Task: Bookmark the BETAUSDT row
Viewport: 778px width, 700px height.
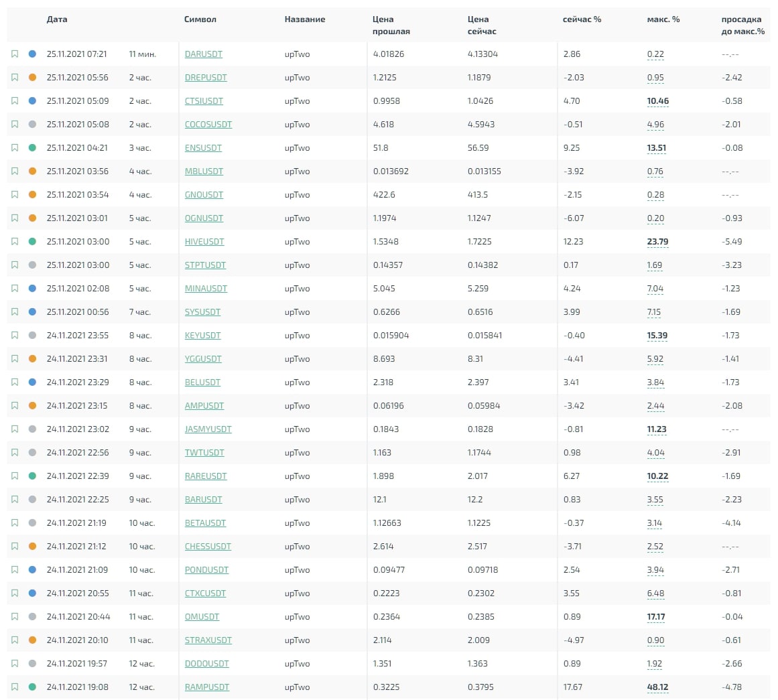Action: [x=15, y=523]
